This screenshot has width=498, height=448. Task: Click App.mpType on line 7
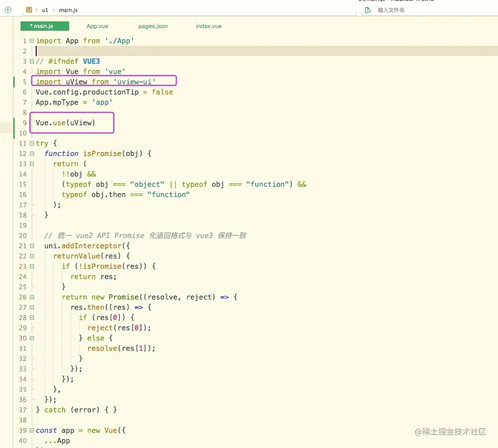tap(57, 103)
